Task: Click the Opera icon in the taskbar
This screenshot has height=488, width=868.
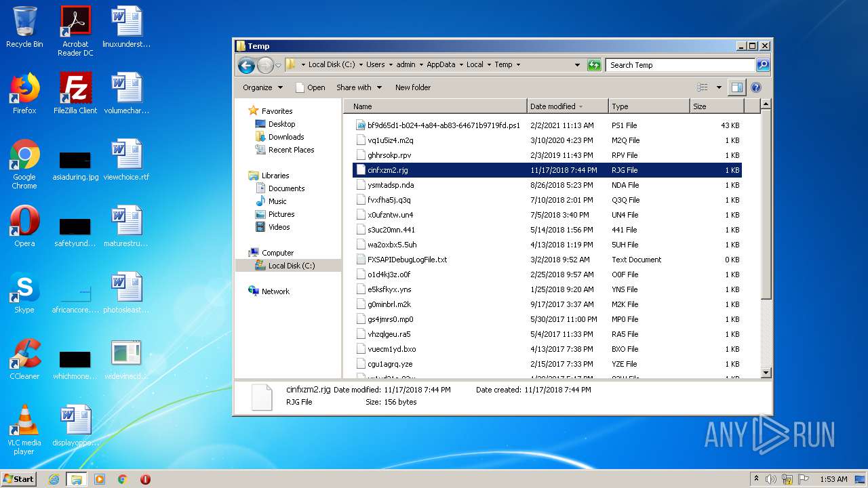Action: tap(145, 479)
